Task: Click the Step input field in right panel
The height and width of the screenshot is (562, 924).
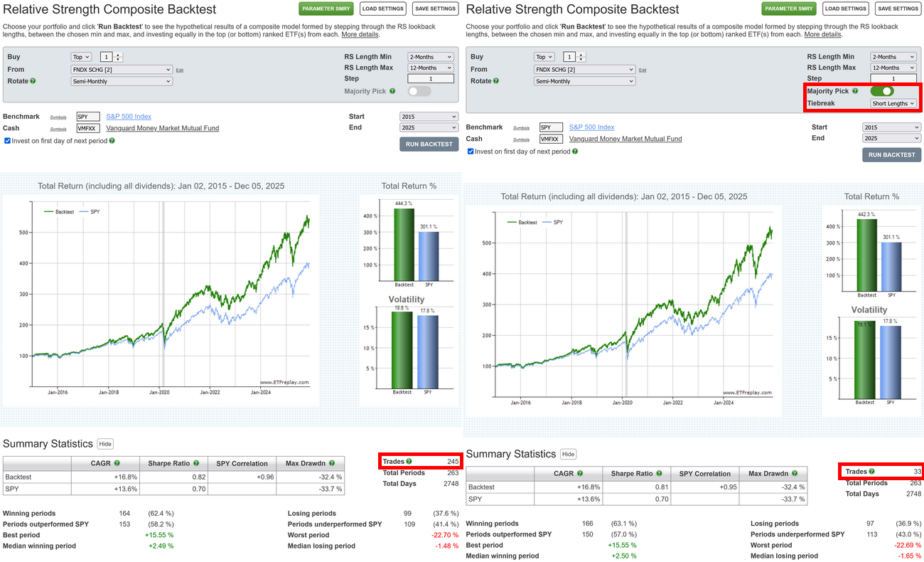Action: tap(893, 78)
